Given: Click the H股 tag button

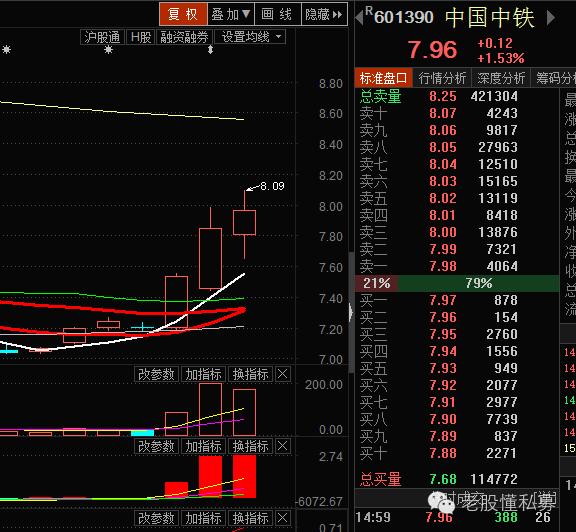Looking at the screenshot, I should click(x=141, y=37).
